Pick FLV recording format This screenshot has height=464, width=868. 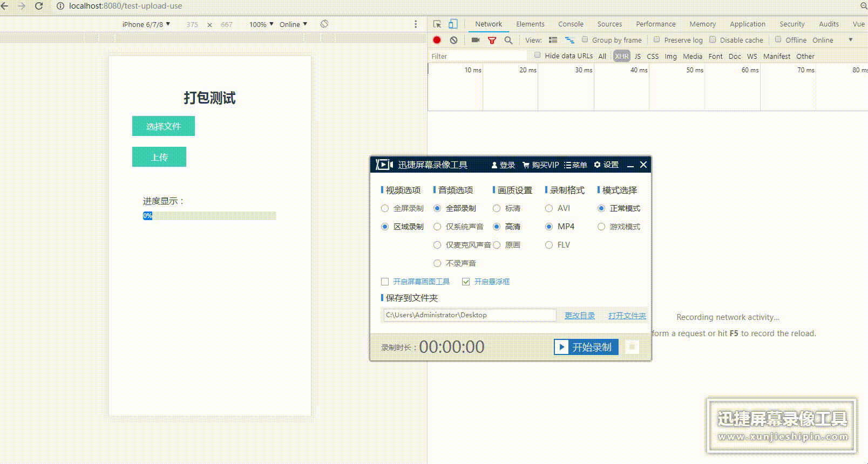(x=558, y=245)
